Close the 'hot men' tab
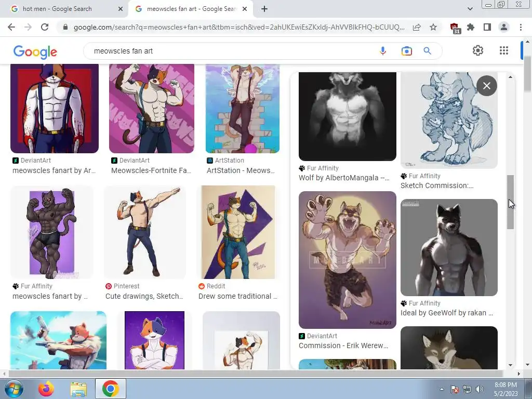 pyautogui.click(x=121, y=9)
